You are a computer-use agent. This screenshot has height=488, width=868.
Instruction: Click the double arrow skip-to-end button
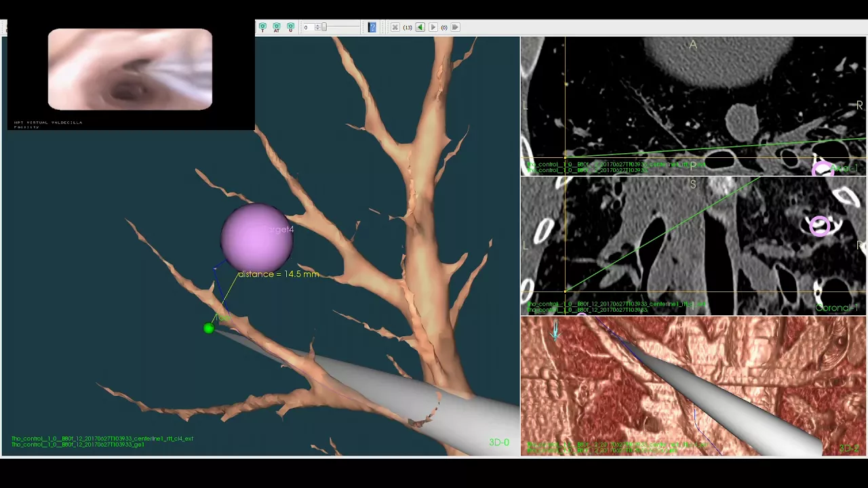point(456,27)
